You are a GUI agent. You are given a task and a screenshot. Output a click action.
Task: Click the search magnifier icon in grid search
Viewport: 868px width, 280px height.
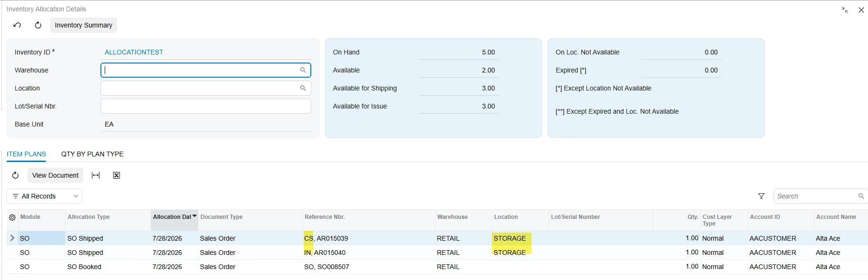point(861,196)
